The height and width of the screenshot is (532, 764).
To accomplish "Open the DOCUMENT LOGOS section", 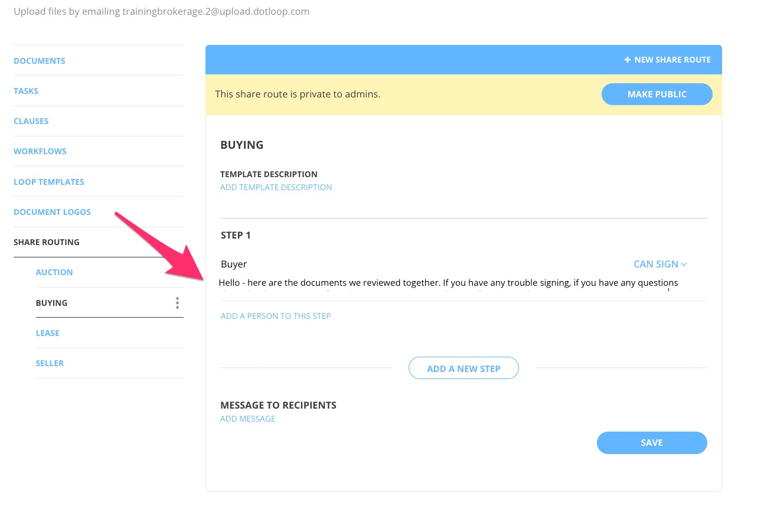I will pyautogui.click(x=52, y=211).
